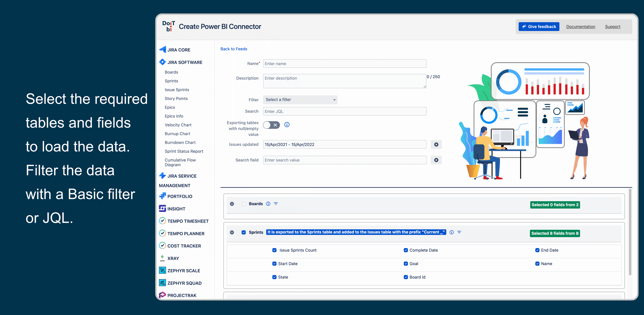Click the Jira Core icon

pyautogui.click(x=163, y=50)
